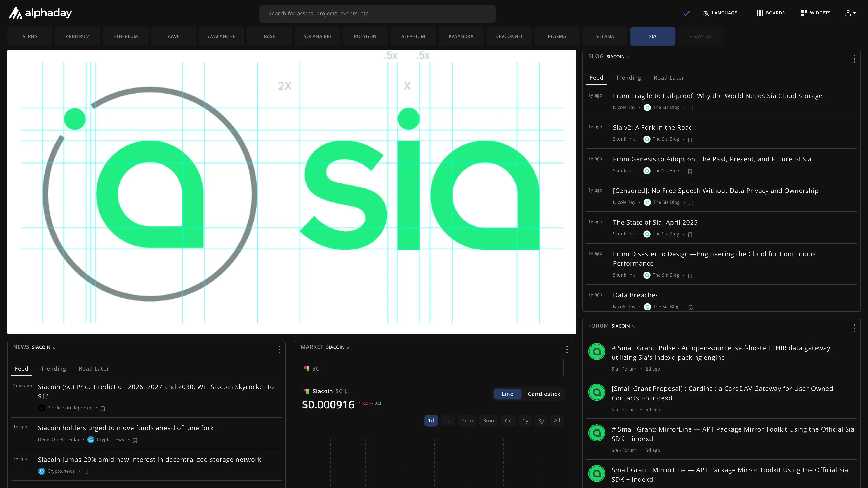868x488 pixels.
Task: Switch chart to Candlestick view
Action: click(544, 394)
